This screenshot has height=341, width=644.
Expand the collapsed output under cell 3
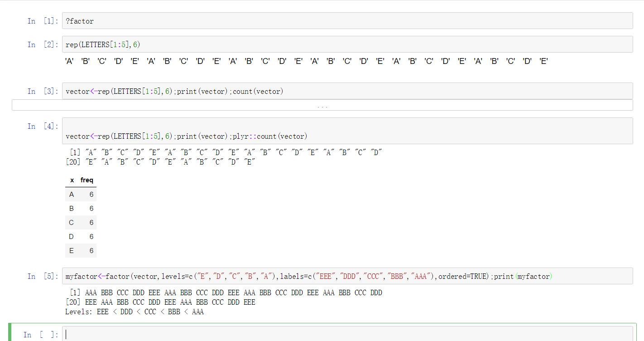point(322,105)
